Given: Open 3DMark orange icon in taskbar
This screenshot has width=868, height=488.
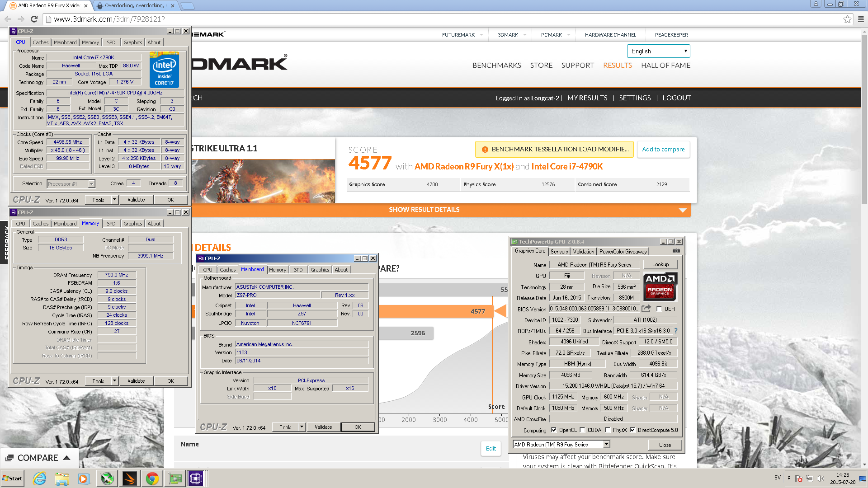Looking at the screenshot, I should click(x=129, y=479).
